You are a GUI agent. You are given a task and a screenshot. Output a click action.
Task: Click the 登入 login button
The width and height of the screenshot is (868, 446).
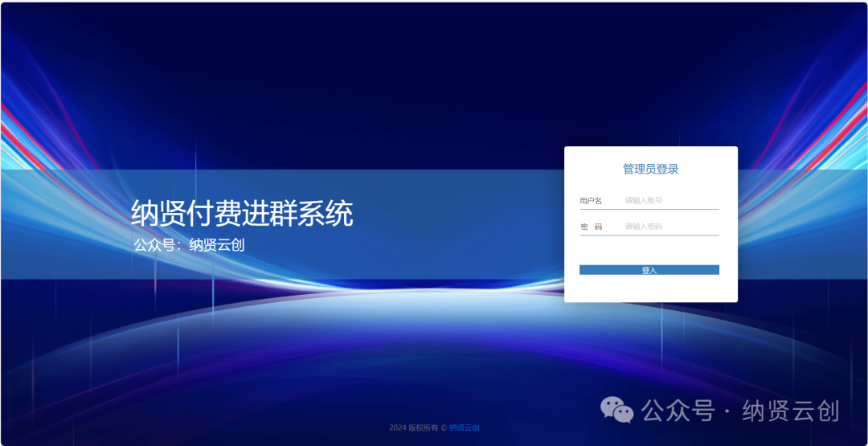click(x=649, y=270)
